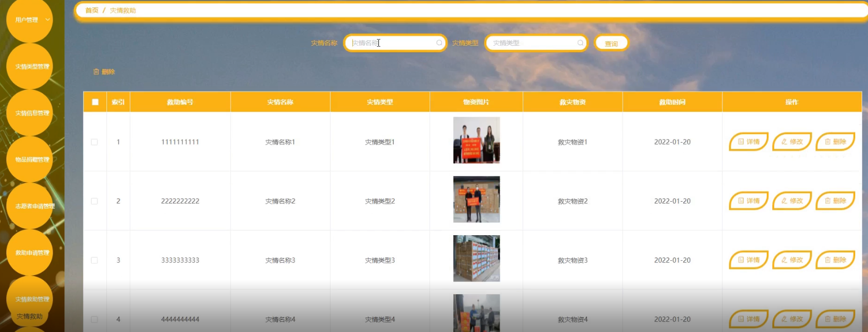Click the 查询 button
Viewport: 868px width, 332px height.
(611, 43)
